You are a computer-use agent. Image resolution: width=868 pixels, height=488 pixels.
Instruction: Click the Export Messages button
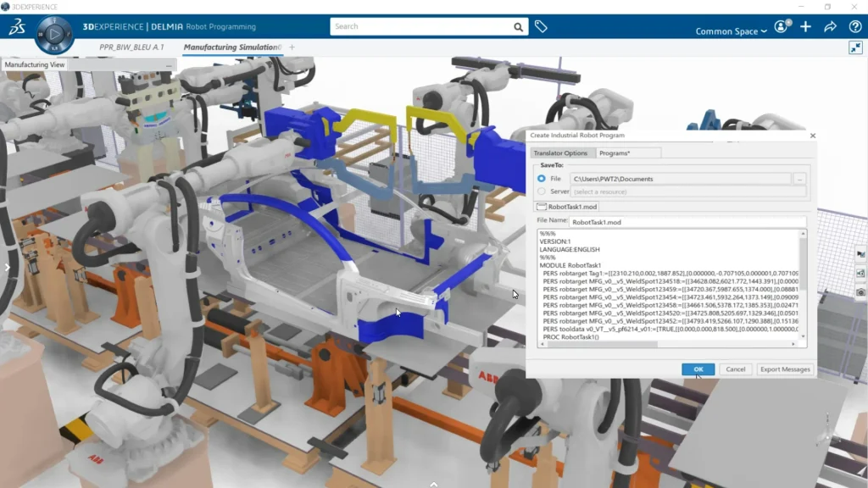(x=785, y=369)
